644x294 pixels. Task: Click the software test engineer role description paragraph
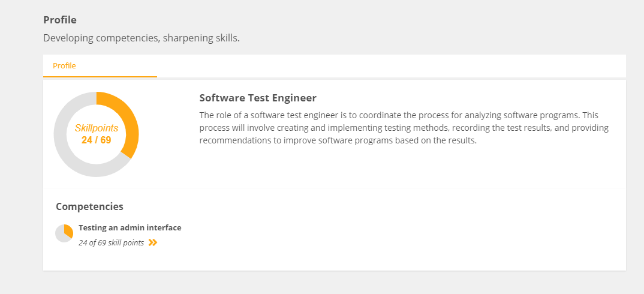[404, 128]
